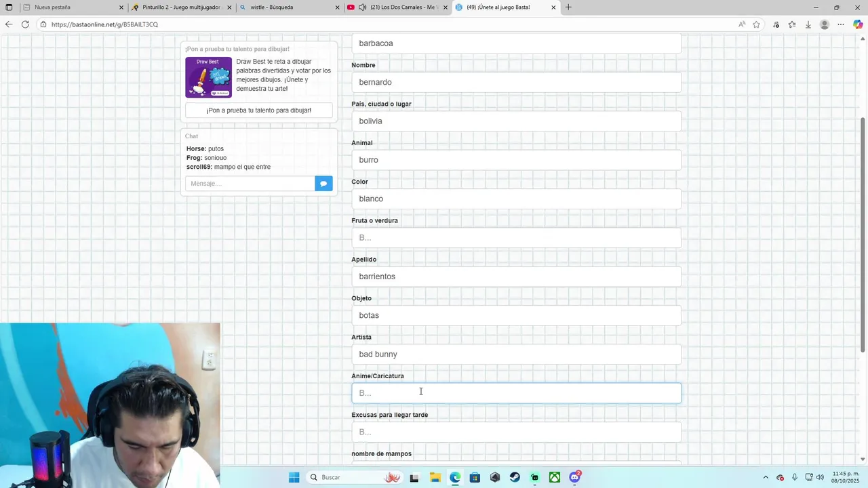Click the Draw Best ad thumbnail
The image size is (868, 488).
pos(208,77)
